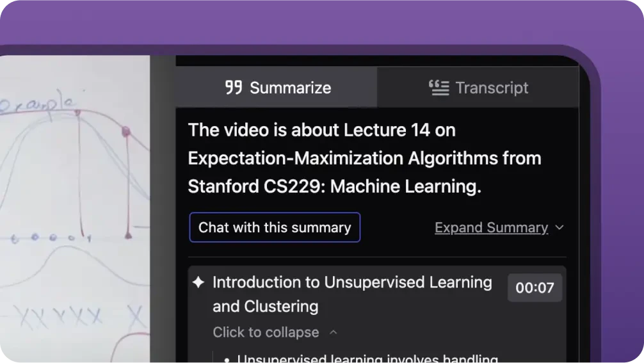Open the Transcript tab

[x=478, y=88]
